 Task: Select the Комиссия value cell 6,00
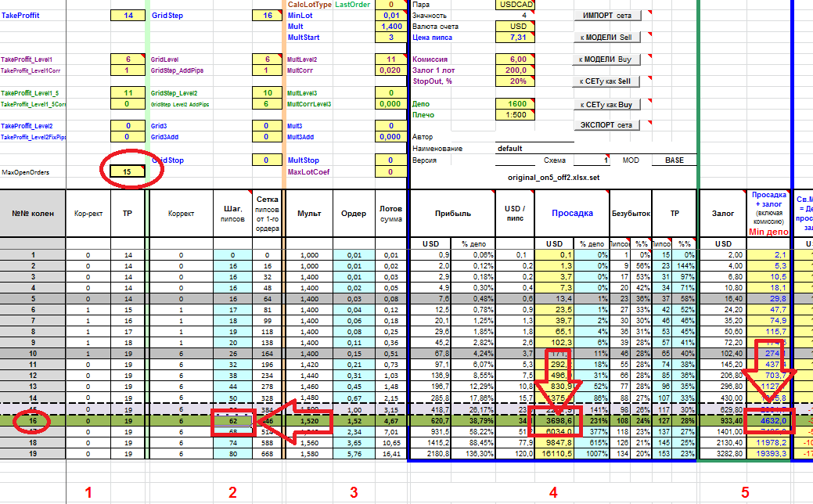point(516,59)
